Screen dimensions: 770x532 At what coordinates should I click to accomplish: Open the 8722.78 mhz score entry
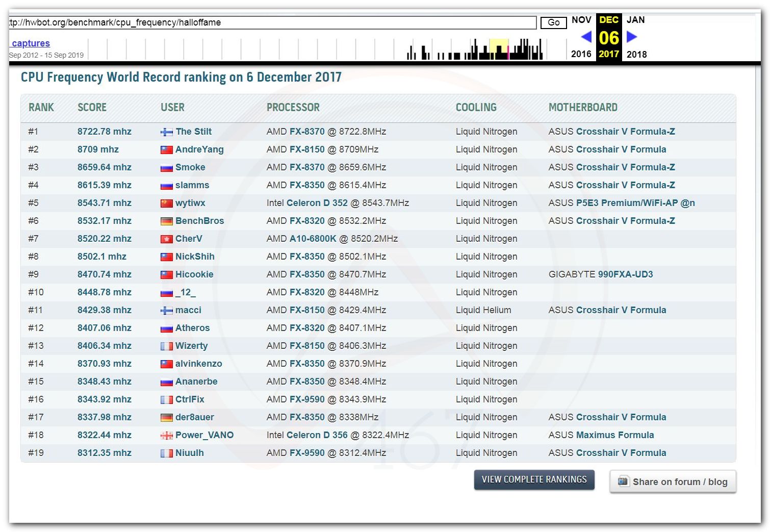pyautogui.click(x=104, y=132)
